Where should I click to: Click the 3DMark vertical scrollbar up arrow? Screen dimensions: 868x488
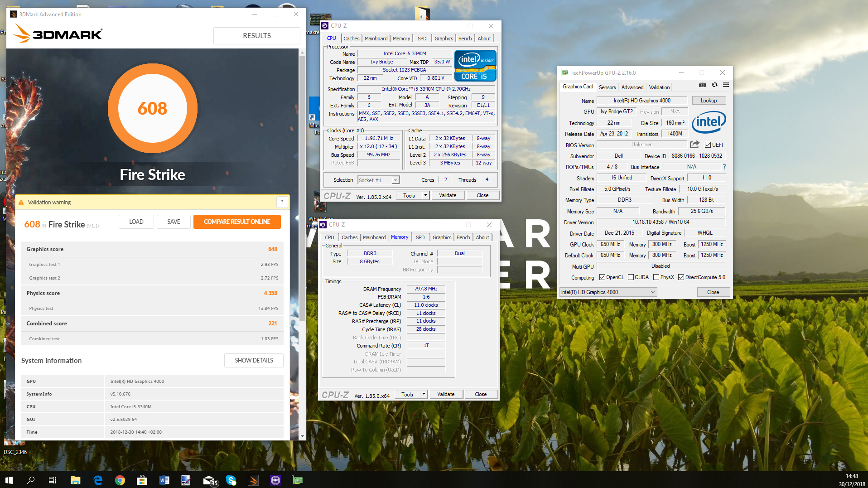point(302,53)
